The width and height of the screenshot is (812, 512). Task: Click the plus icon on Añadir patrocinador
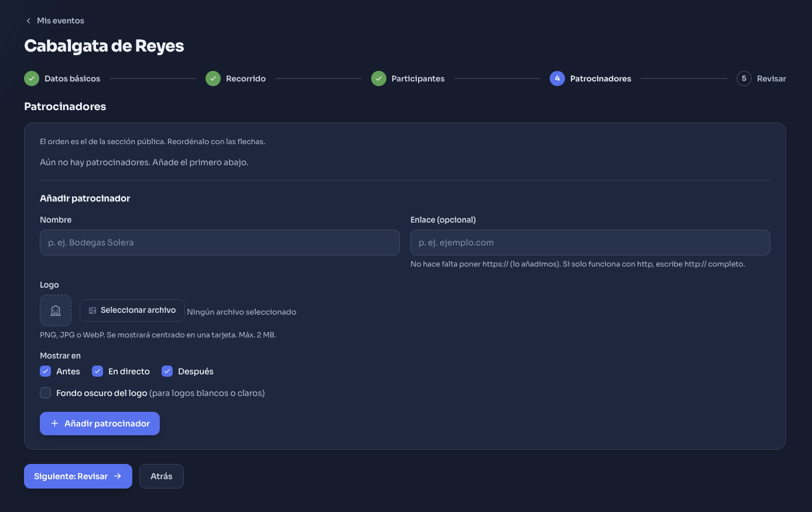tap(54, 424)
